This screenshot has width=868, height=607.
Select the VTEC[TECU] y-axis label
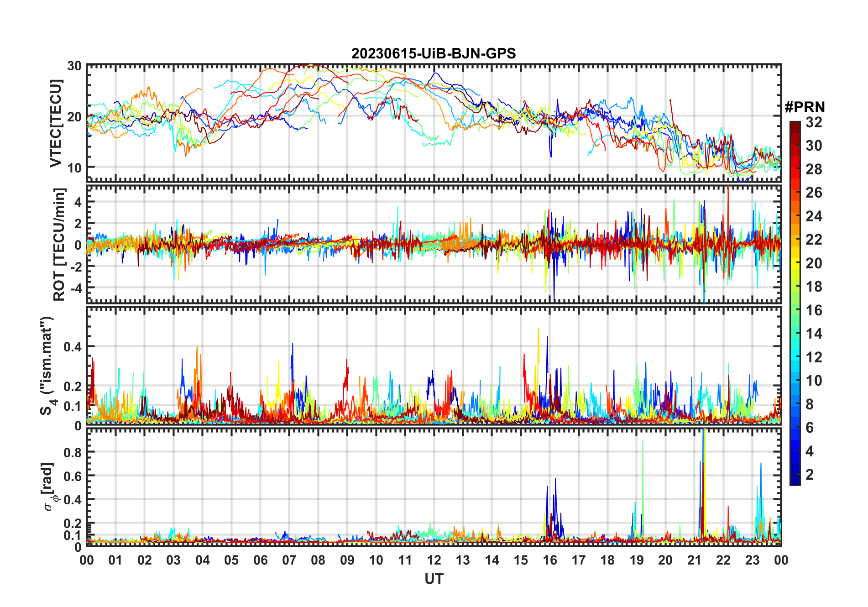click(56, 123)
